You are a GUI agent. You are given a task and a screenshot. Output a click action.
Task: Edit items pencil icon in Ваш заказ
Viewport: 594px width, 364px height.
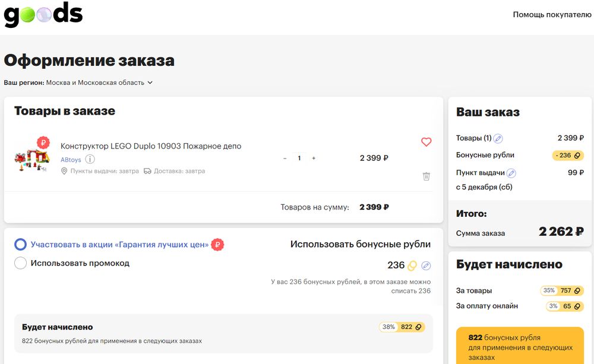[498, 138]
